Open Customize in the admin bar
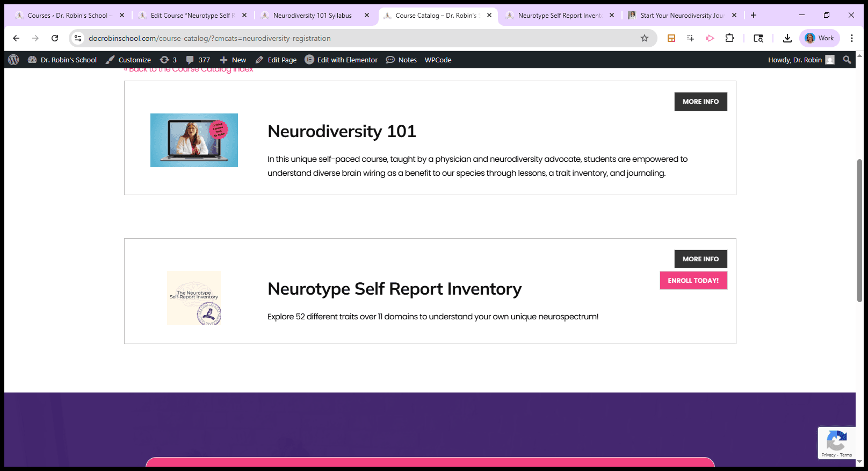 [128, 60]
